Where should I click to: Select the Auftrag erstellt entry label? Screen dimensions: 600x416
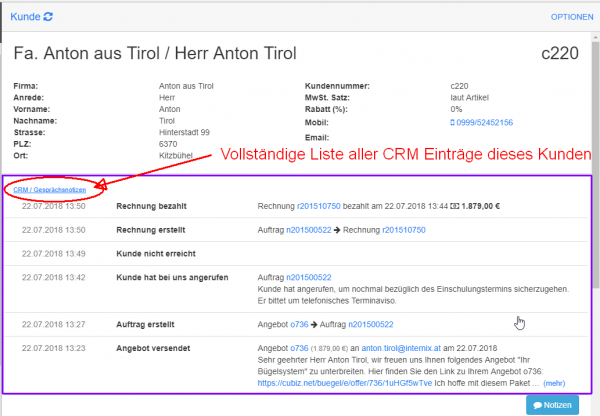coord(145,325)
